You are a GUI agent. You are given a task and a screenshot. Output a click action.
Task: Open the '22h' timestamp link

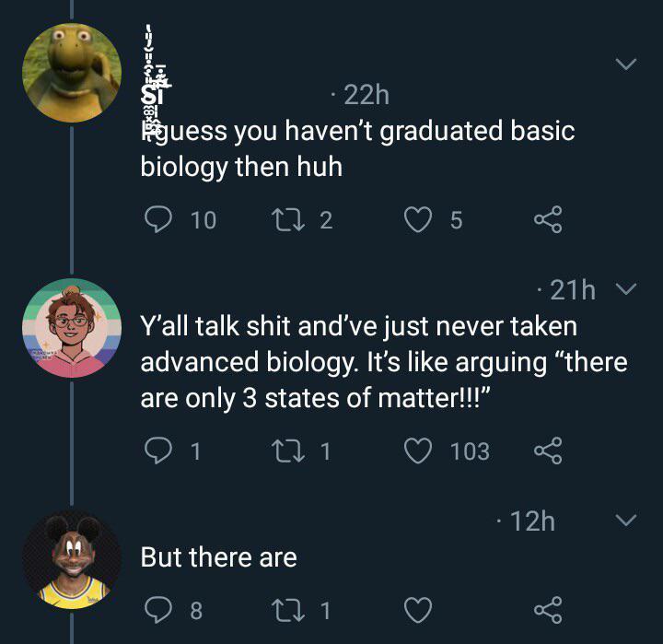[x=363, y=95]
